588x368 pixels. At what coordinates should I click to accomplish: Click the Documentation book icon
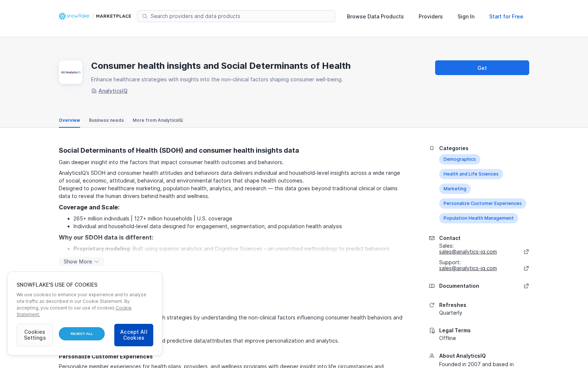pyautogui.click(x=432, y=286)
